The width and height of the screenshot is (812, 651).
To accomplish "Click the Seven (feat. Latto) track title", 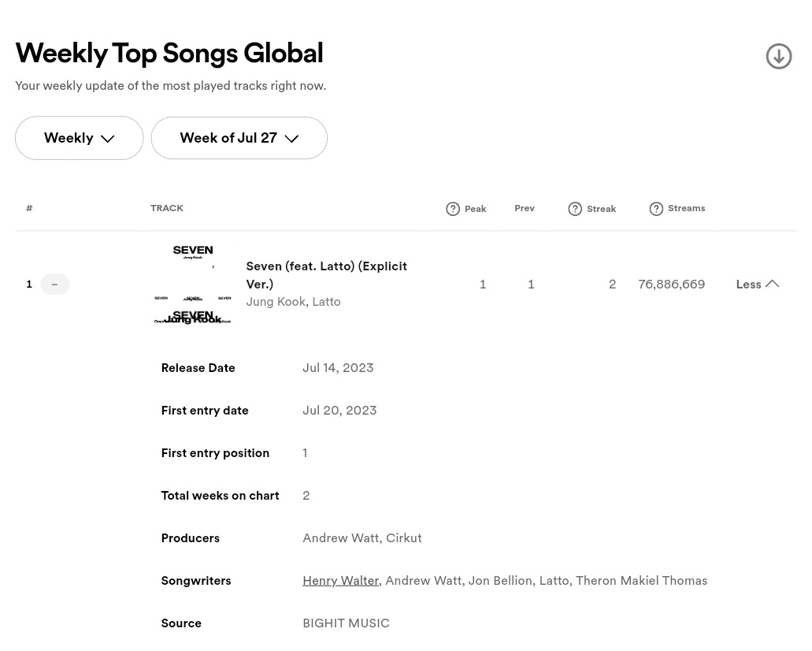I will pos(326,275).
